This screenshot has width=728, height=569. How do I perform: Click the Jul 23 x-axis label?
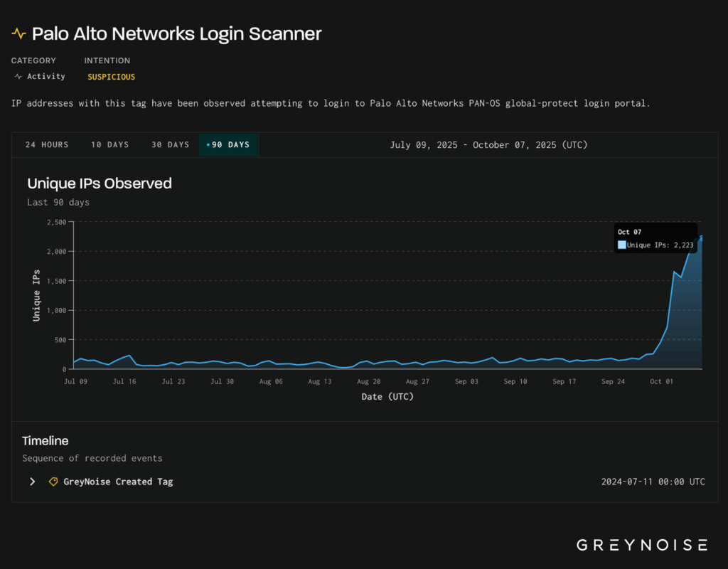point(173,381)
